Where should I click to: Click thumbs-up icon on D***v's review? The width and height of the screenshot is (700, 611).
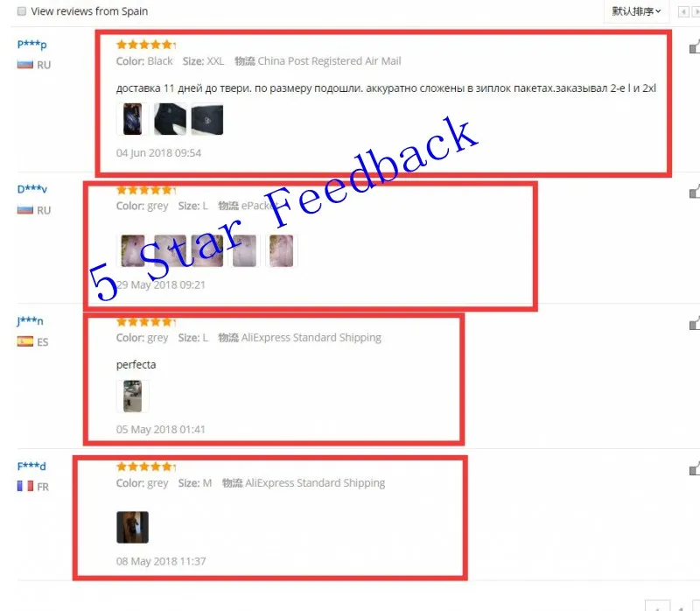(x=695, y=192)
